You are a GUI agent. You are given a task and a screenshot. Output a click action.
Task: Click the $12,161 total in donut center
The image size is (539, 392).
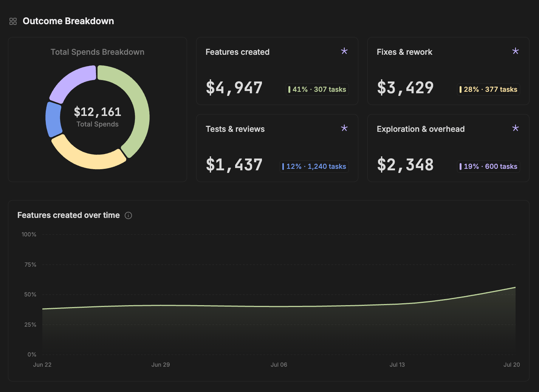pos(98,112)
